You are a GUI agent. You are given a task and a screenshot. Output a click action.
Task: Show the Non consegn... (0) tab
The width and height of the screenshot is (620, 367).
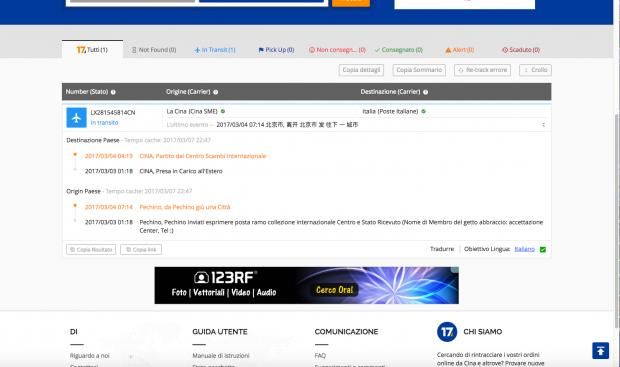[x=337, y=50]
